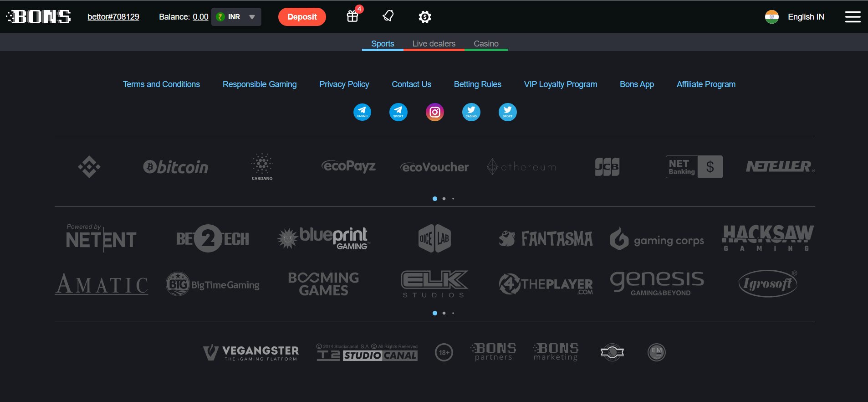Click the Booming Games provider logo

pyautogui.click(x=323, y=284)
